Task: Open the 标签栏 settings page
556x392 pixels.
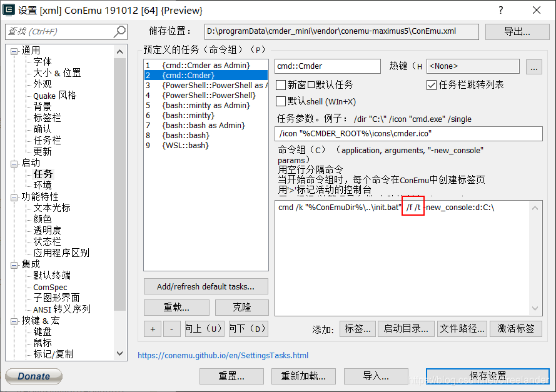Action: pyautogui.click(x=47, y=118)
